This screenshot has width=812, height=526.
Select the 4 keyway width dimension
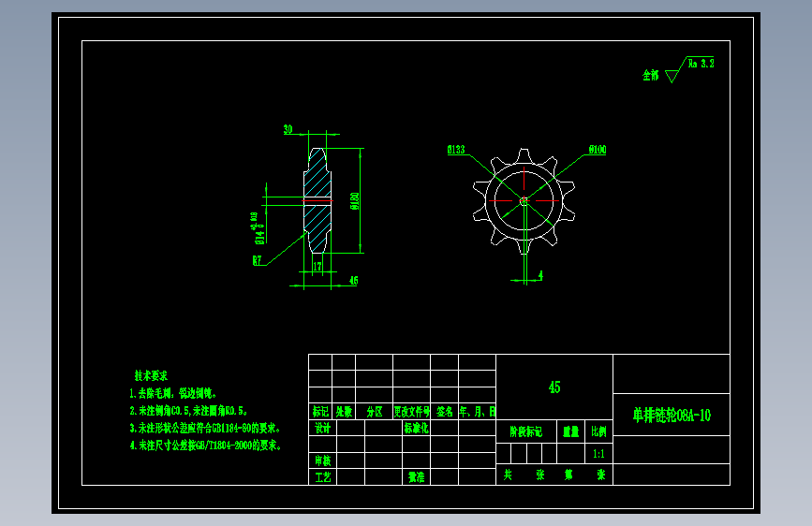pos(540,275)
